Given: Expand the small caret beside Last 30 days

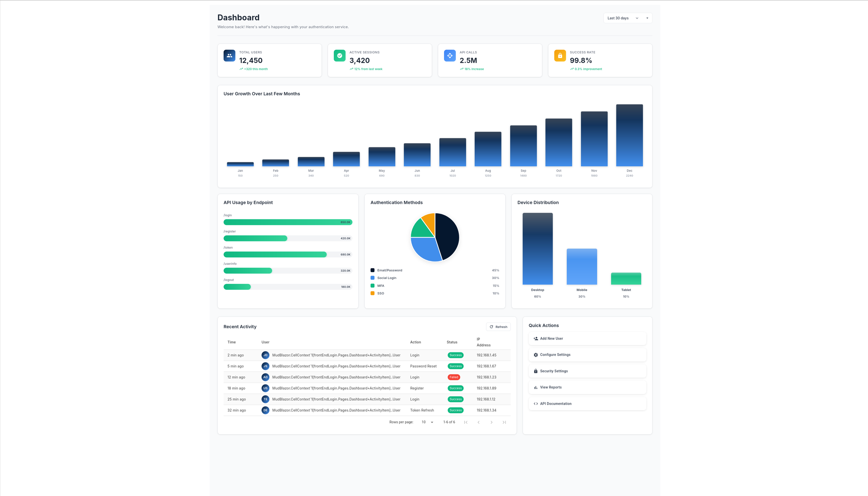Looking at the screenshot, I should click(x=648, y=18).
